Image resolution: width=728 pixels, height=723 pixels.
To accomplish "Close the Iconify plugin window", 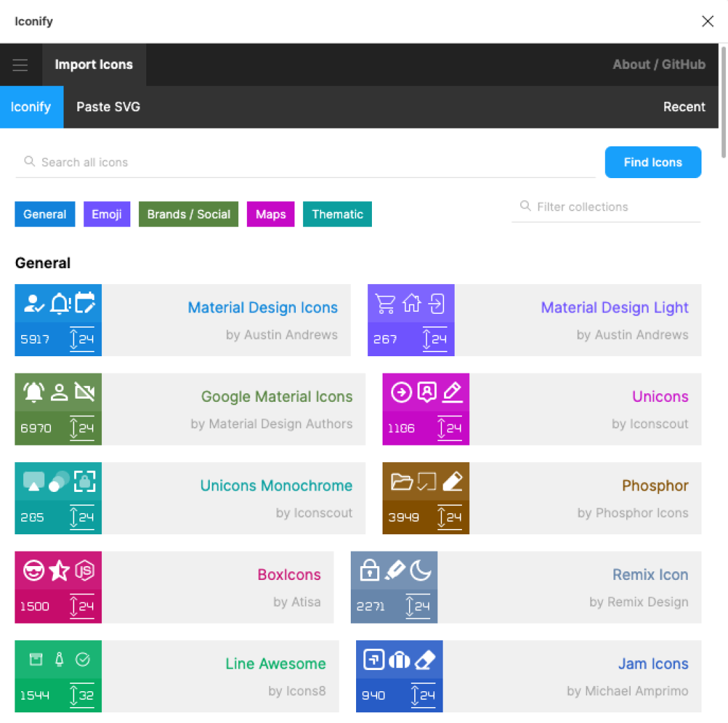I will click(707, 21).
